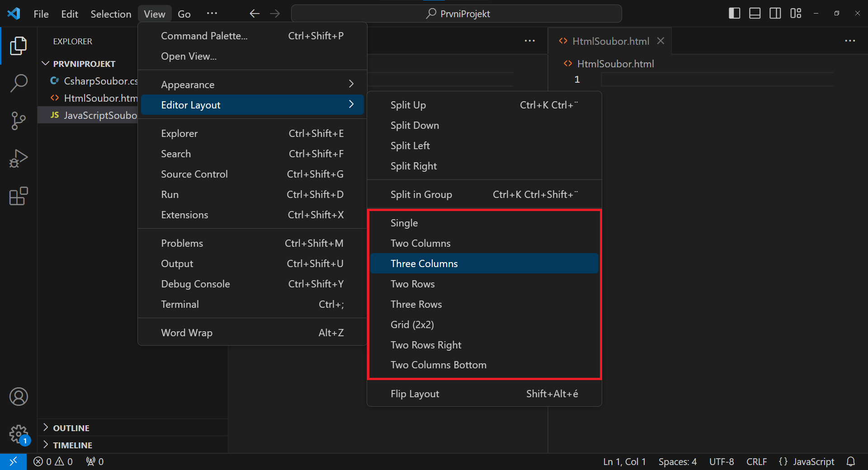Toggle the secondary side bar
The height and width of the screenshot is (470, 868).
(x=775, y=13)
